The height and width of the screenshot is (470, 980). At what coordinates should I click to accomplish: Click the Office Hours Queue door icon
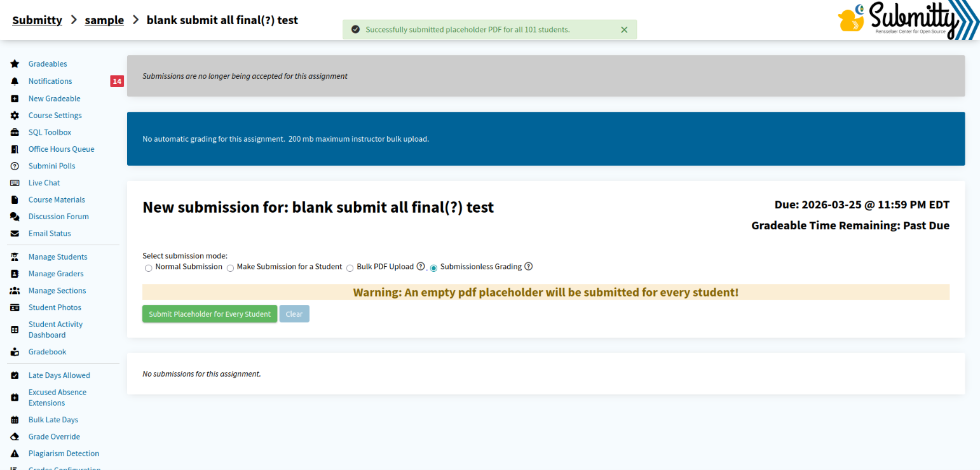click(15, 149)
